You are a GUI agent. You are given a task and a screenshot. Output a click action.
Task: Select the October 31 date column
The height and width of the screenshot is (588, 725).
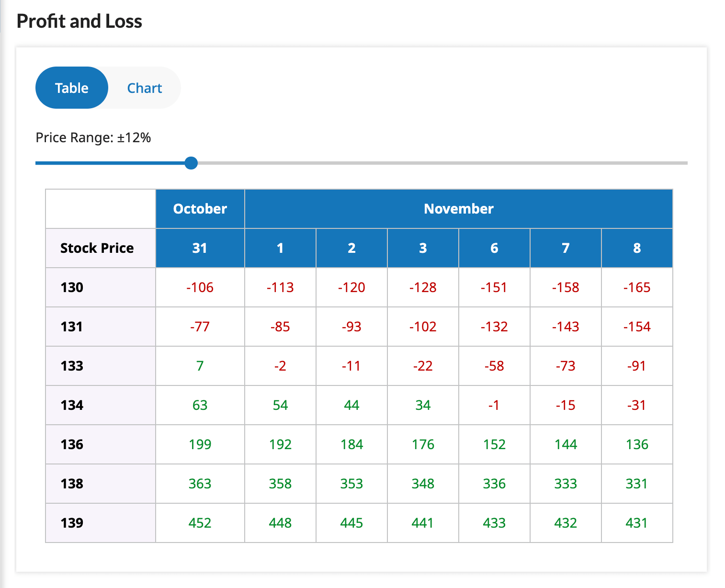point(200,248)
